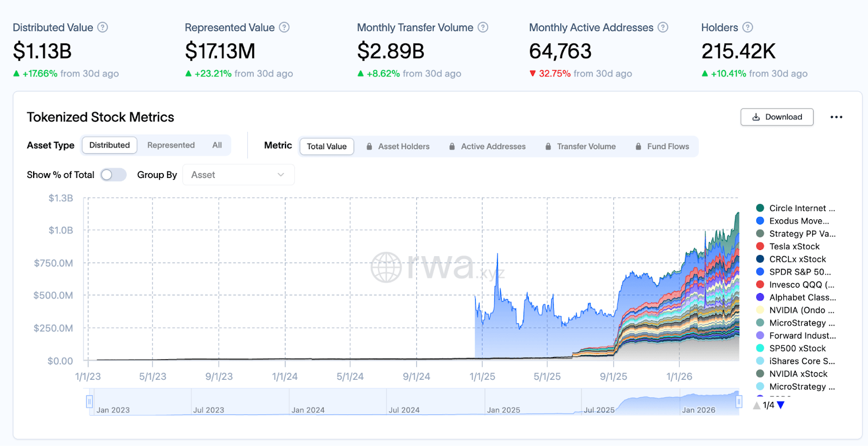Toggle the Show % of Total switch
868x446 pixels.
113,175
